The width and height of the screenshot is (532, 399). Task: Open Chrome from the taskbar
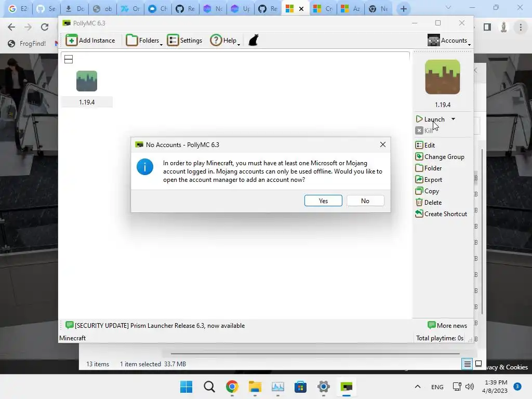point(232,387)
